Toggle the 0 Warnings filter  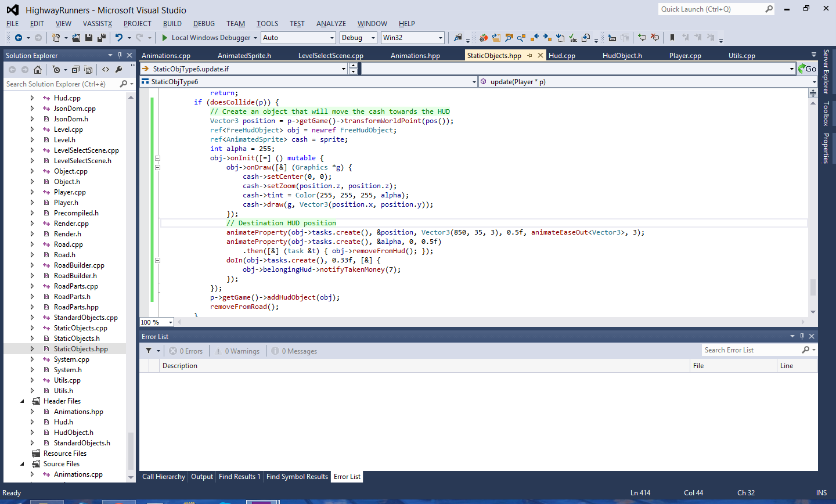pos(237,351)
